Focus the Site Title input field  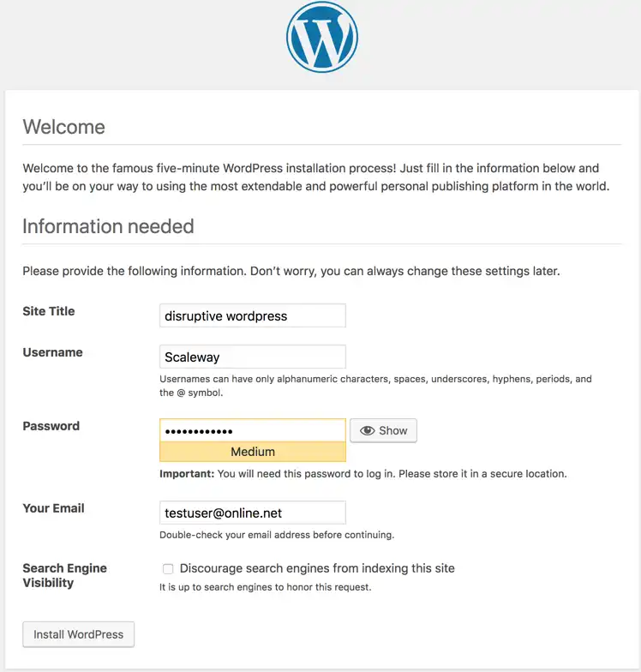(x=252, y=315)
